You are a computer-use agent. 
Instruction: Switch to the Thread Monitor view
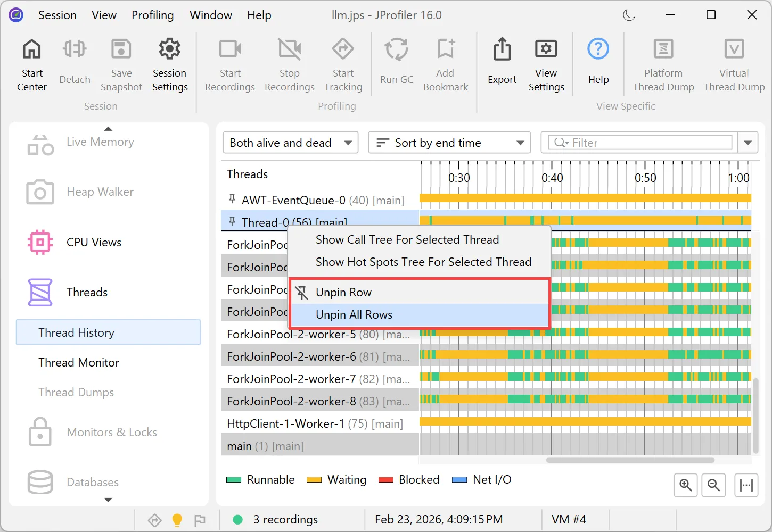point(78,362)
